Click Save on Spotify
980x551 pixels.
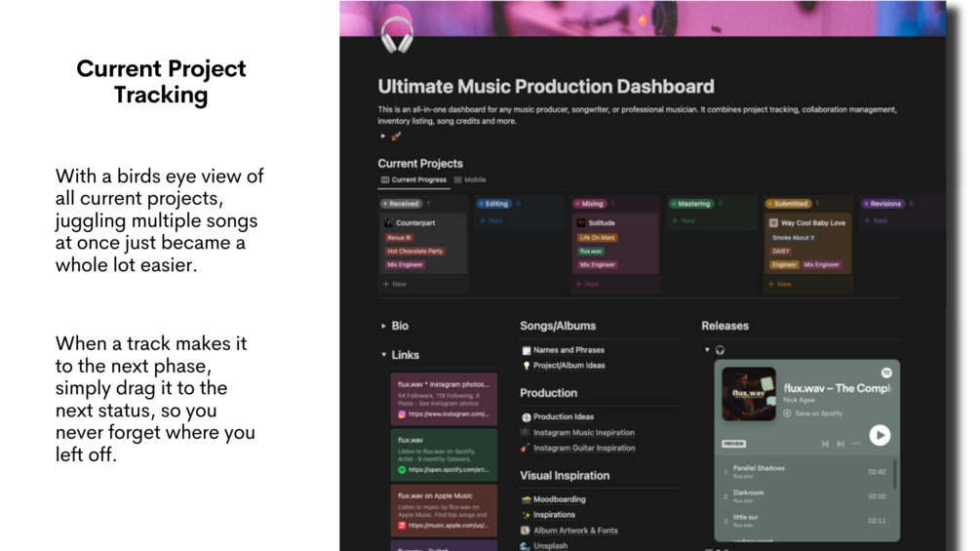coord(812,413)
